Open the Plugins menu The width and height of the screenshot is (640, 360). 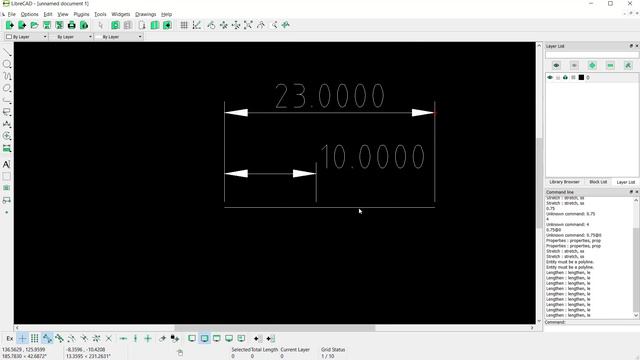tap(81, 14)
